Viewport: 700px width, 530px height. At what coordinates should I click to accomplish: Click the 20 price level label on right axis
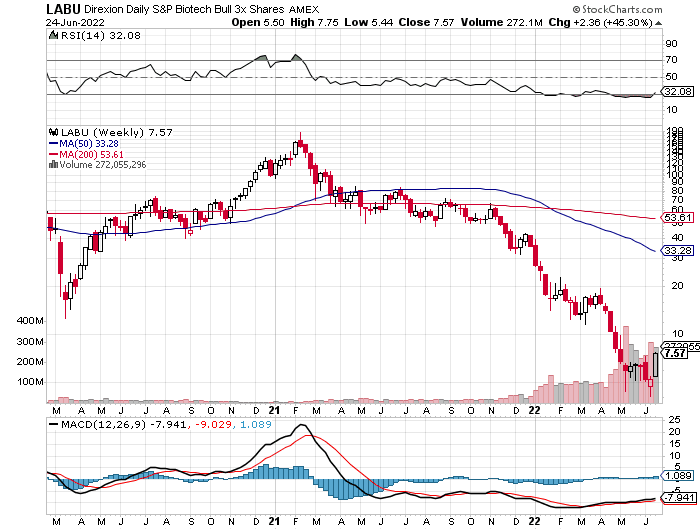point(677,285)
